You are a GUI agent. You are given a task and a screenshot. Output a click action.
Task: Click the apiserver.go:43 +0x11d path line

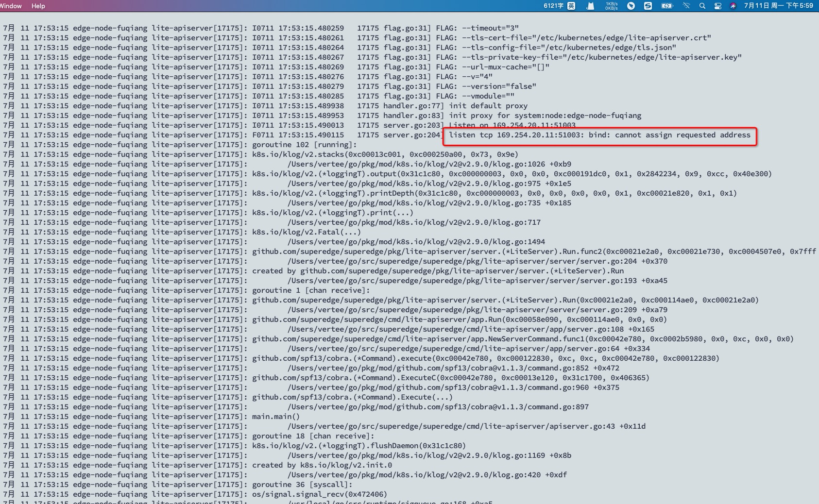coord(466,426)
